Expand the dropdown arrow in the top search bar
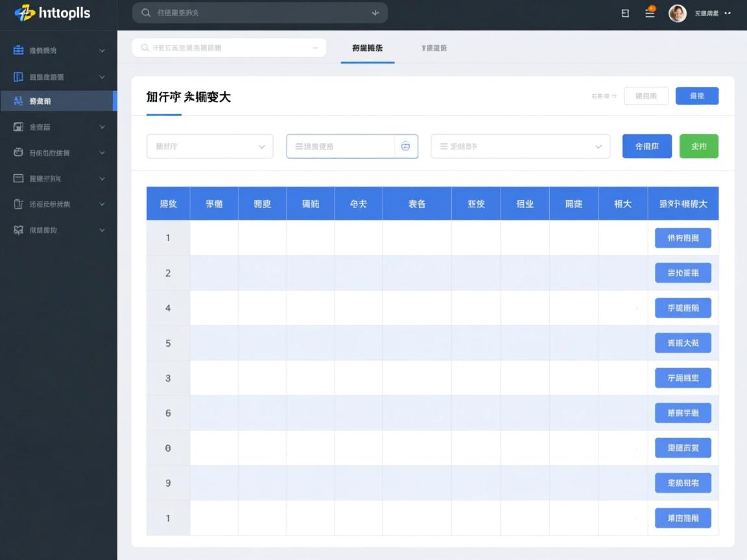Image resolution: width=747 pixels, height=560 pixels. pyautogui.click(x=375, y=12)
